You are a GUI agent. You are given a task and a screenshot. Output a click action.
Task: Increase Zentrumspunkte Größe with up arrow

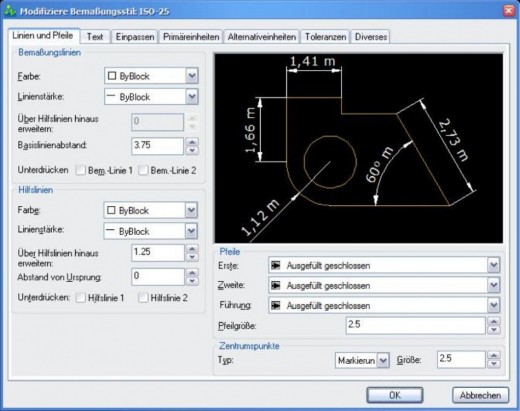pos(494,355)
